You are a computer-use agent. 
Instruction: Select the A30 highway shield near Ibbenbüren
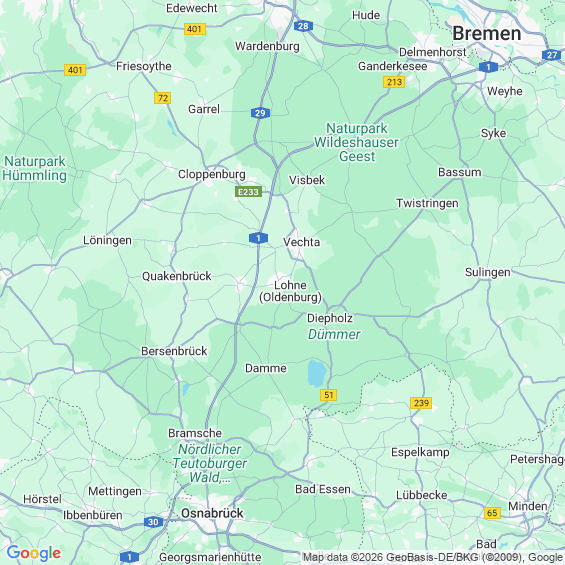153,522
